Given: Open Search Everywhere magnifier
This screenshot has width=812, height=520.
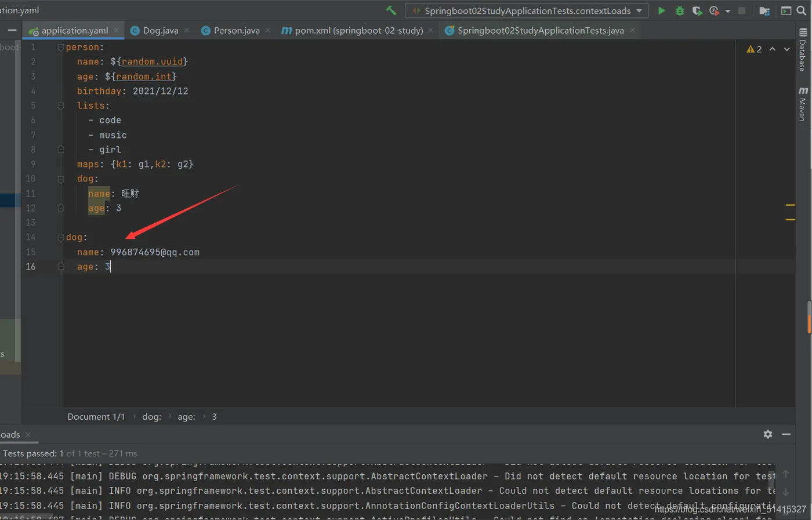Looking at the screenshot, I should 802,10.
